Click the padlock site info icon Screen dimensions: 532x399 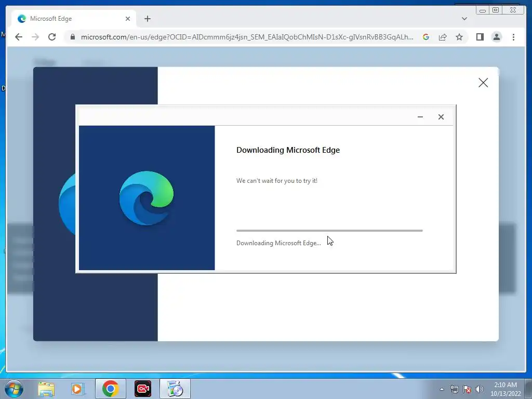click(x=72, y=37)
